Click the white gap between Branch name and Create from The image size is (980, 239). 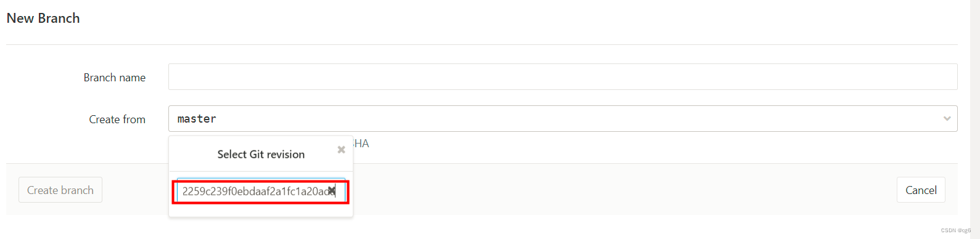(x=562, y=97)
